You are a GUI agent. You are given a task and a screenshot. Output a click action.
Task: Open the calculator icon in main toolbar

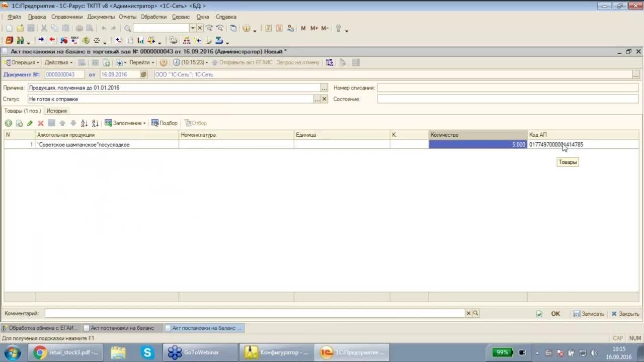pos(268,28)
